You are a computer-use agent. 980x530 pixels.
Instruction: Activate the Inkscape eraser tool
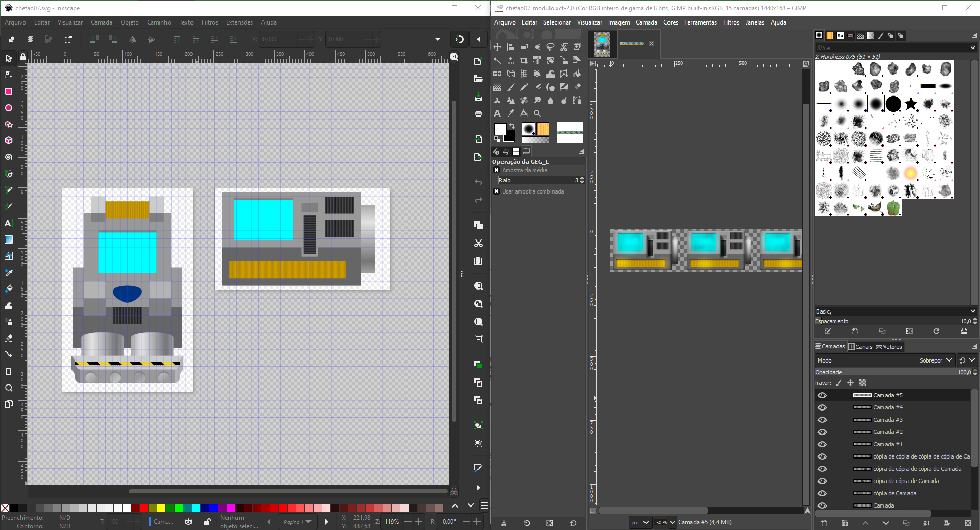8,338
